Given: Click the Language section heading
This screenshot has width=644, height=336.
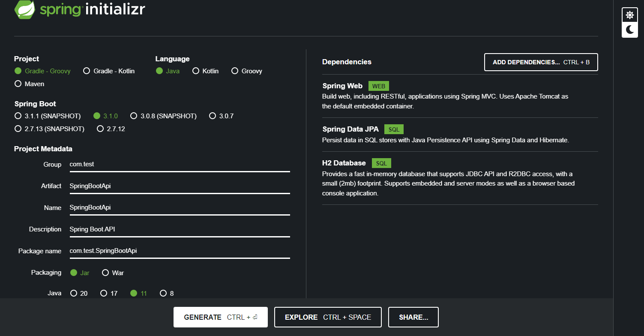Looking at the screenshot, I should point(173,59).
